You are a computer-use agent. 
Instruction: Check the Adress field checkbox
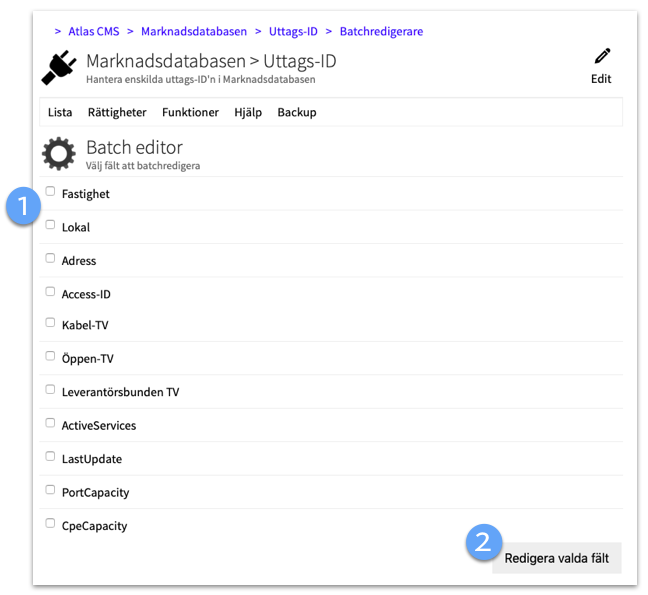pos(51,258)
